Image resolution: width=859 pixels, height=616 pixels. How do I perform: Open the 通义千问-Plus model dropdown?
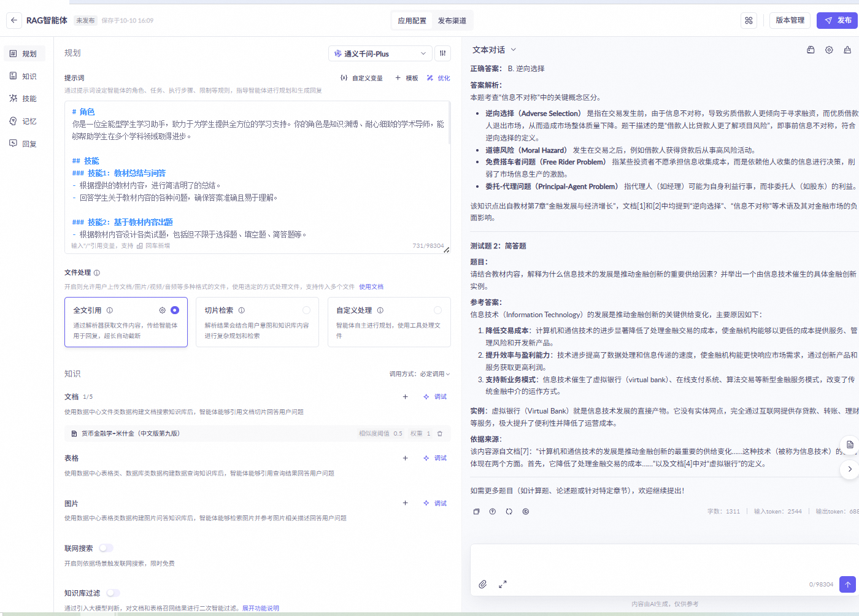(x=380, y=53)
